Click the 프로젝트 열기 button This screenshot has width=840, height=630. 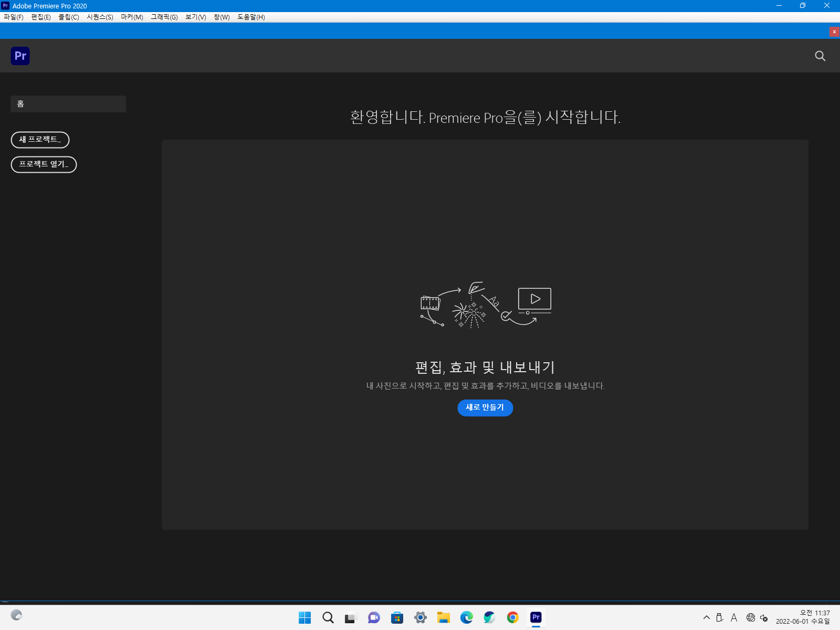click(x=44, y=164)
